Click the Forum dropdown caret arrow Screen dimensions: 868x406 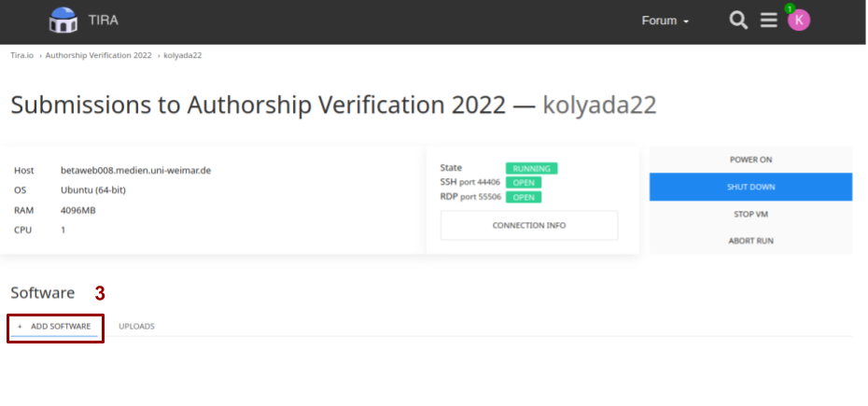686,21
